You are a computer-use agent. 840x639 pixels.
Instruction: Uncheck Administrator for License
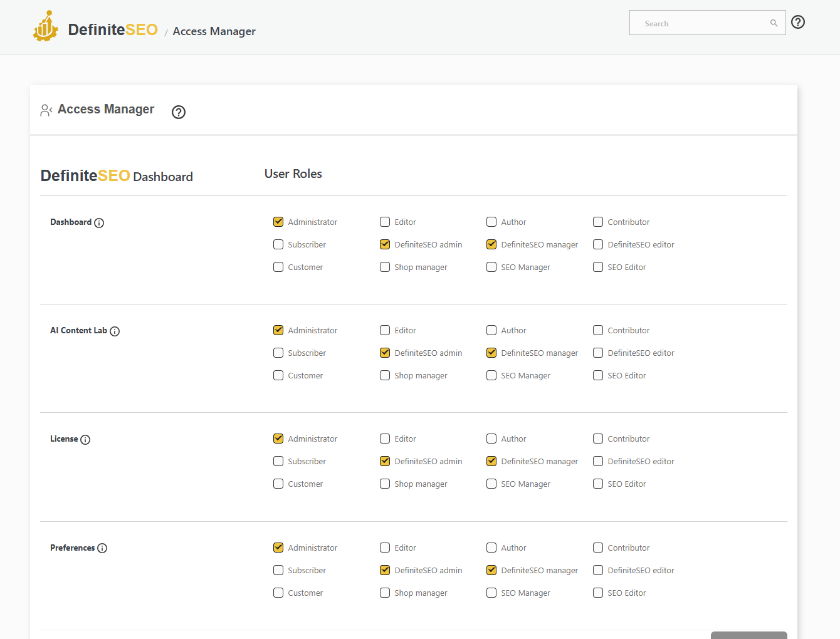pyautogui.click(x=278, y=439)
